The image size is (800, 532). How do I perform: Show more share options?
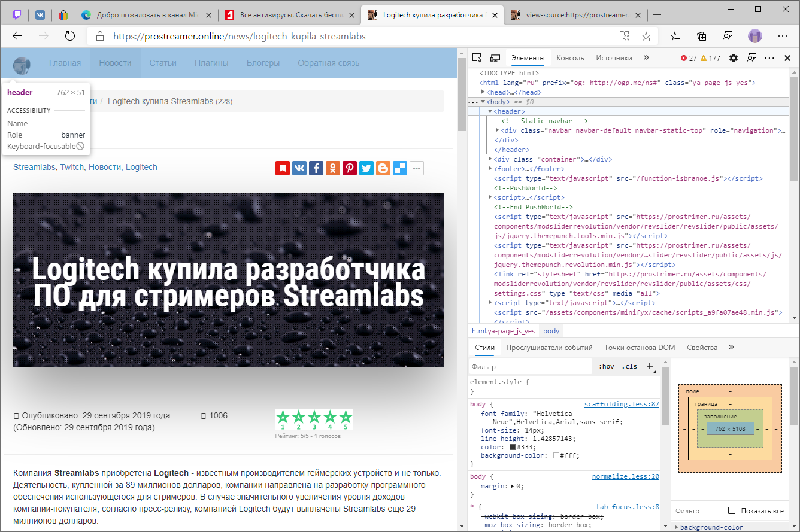pyautogui.click(x=417, y=168)
